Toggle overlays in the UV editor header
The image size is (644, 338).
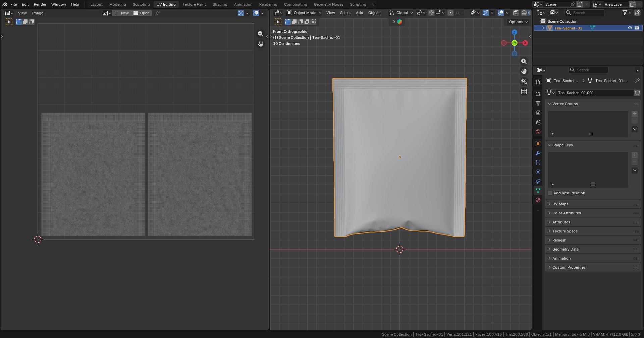click(256, 13)
